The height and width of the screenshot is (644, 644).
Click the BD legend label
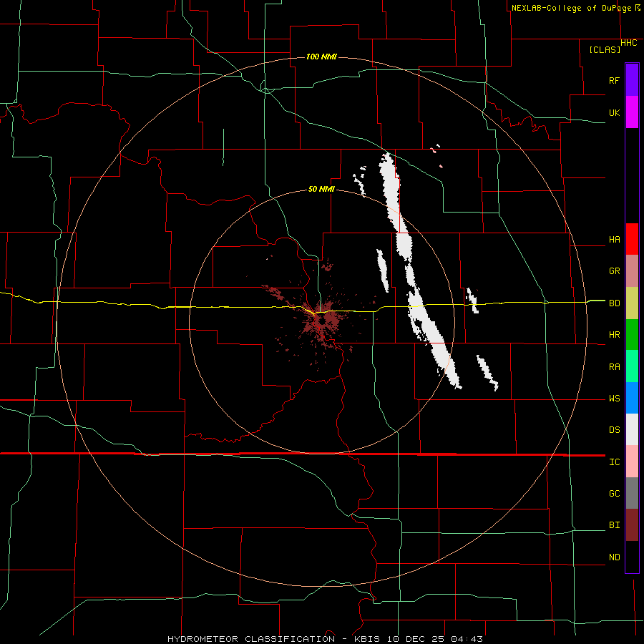[x=614, y=303]
